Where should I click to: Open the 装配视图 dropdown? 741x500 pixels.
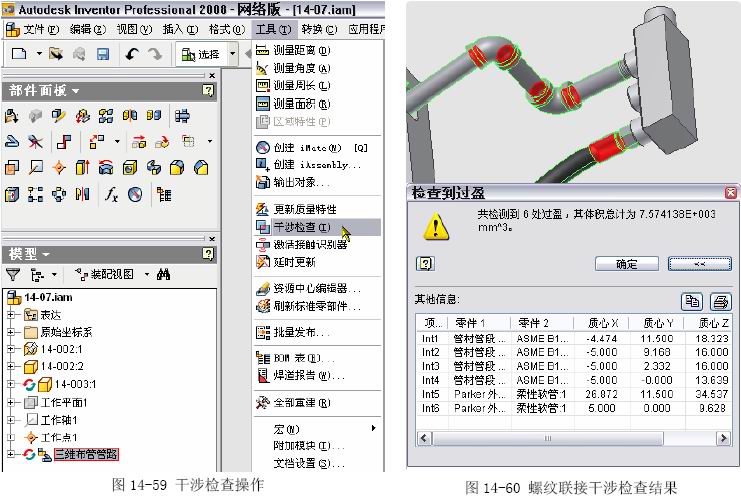[147, 274]
